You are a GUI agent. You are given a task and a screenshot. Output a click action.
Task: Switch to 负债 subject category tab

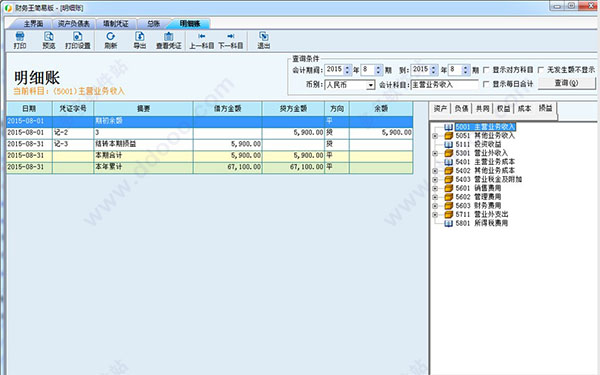pyautogui.click(x=461, y=109)
